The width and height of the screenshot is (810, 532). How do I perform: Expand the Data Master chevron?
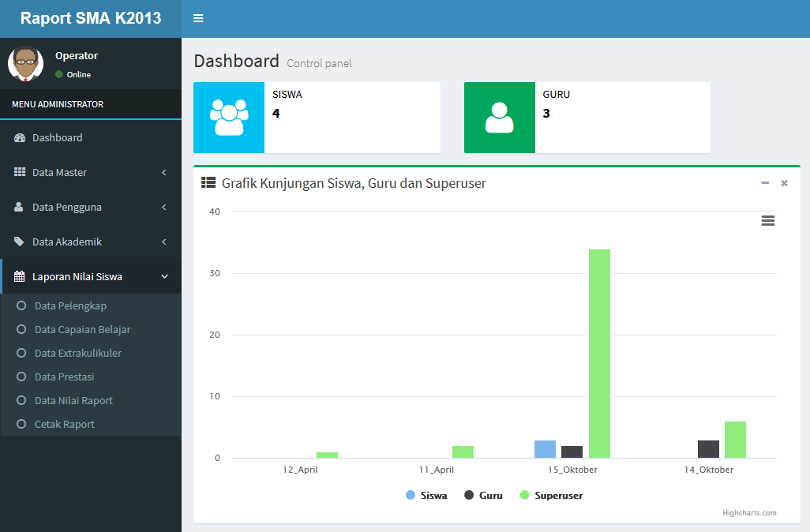[x=164, y=173]
